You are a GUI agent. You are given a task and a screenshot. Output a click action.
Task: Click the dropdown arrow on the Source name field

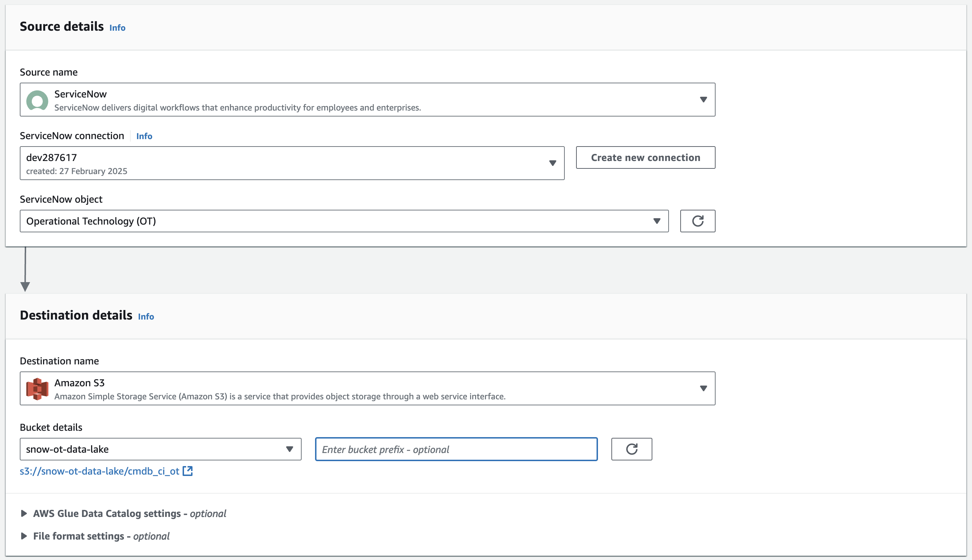704,99
